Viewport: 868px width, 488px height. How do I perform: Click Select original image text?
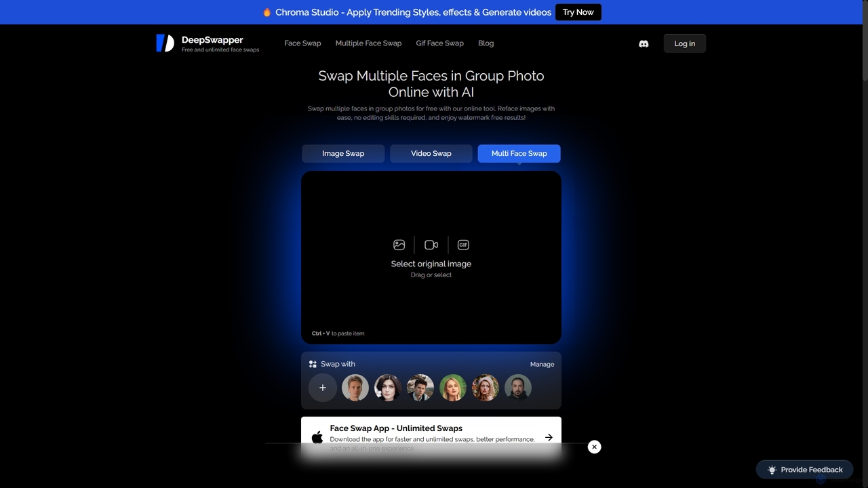(431, 264)
